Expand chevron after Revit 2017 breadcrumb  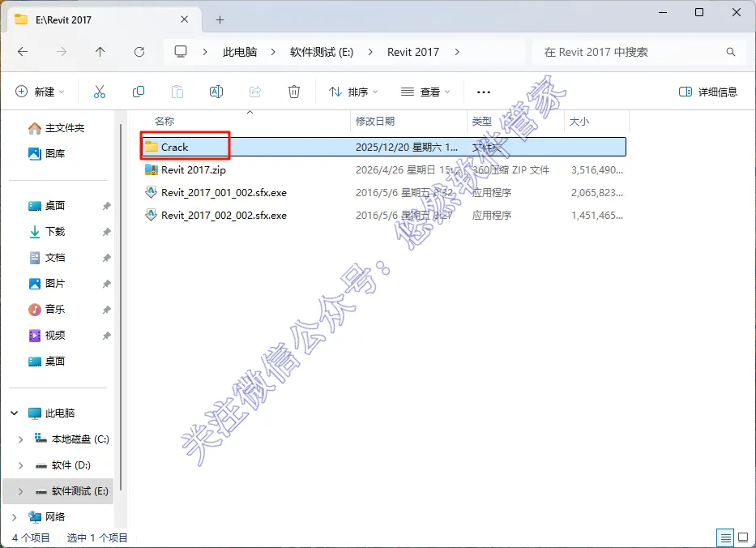[x=456, y=52]
